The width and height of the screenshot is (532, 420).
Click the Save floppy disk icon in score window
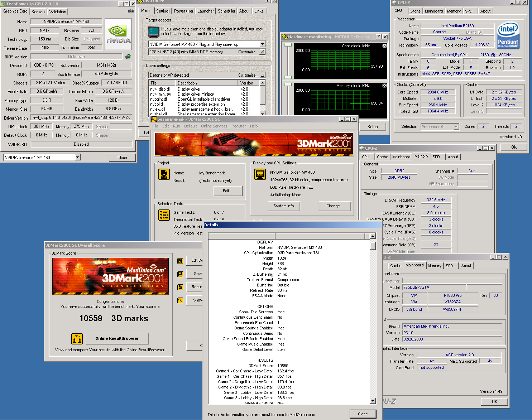pyautogui.click(x=180, y=274)
